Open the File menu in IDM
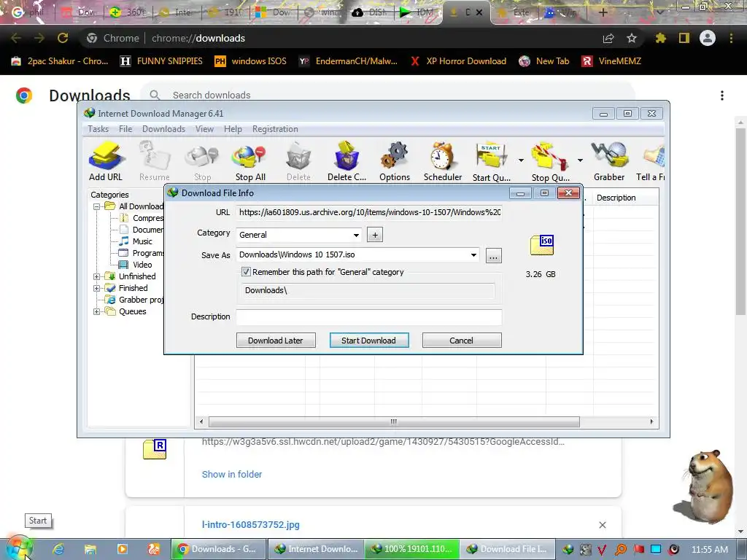 click(x=125, y=129)
